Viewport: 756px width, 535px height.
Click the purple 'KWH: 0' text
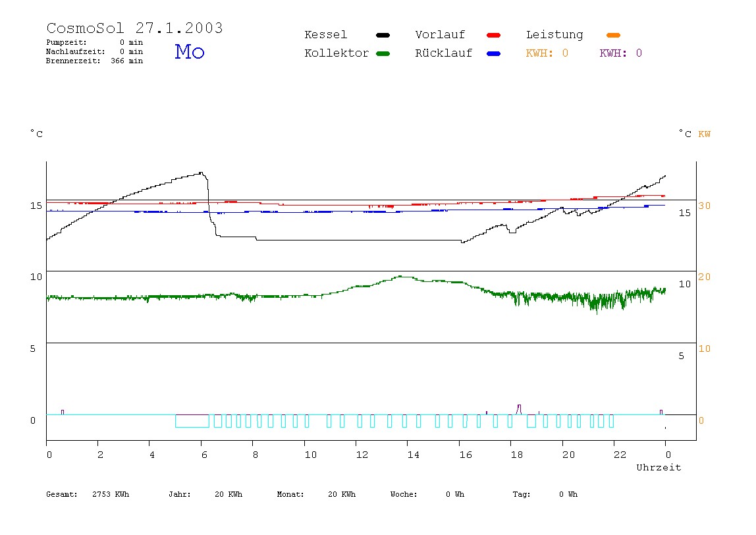(621, 53)
